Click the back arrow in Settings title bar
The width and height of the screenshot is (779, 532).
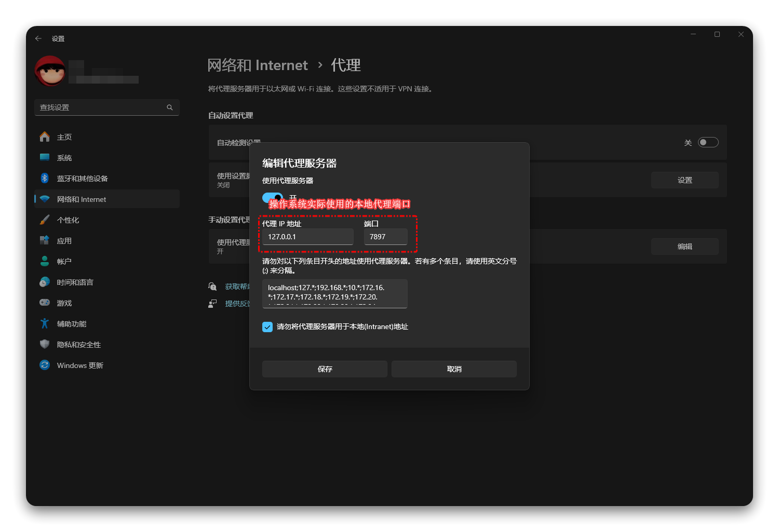point(38,38)
